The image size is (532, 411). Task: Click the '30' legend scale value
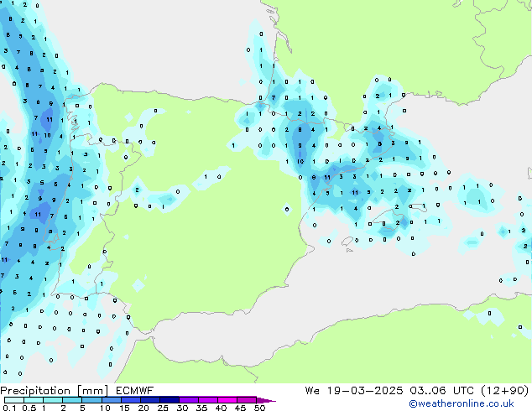pos(182,408)
